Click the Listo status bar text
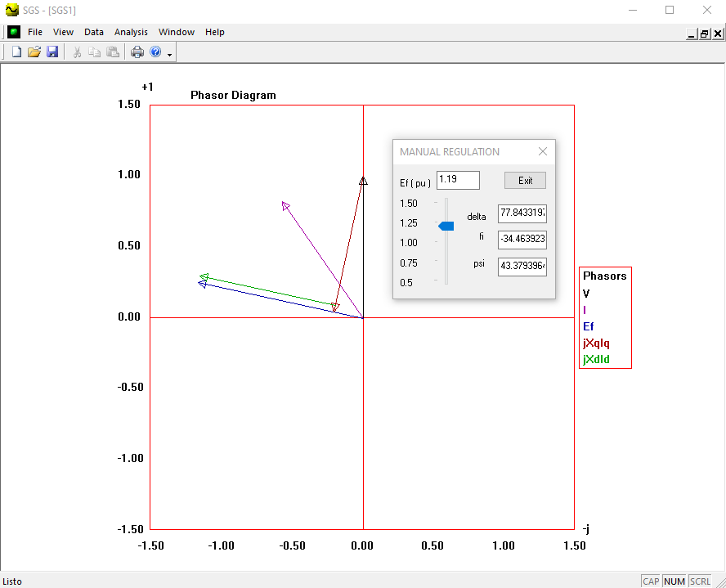726x588 pixels. click(x=12, y=581)
